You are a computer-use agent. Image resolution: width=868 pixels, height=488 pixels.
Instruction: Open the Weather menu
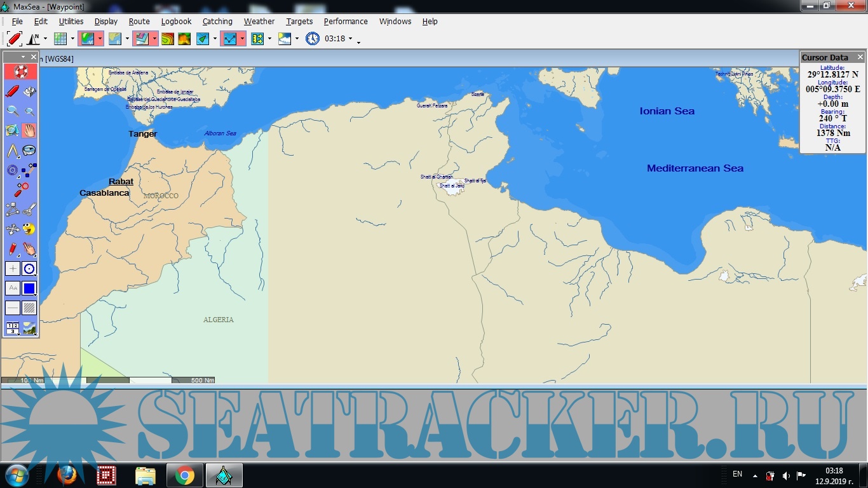point(259,21)
